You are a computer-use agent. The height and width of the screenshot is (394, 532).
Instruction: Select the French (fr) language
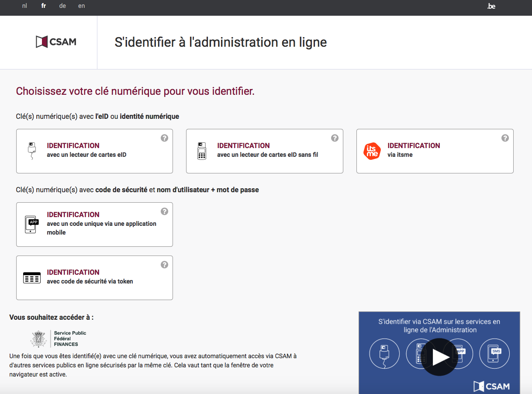coord(44,6)
